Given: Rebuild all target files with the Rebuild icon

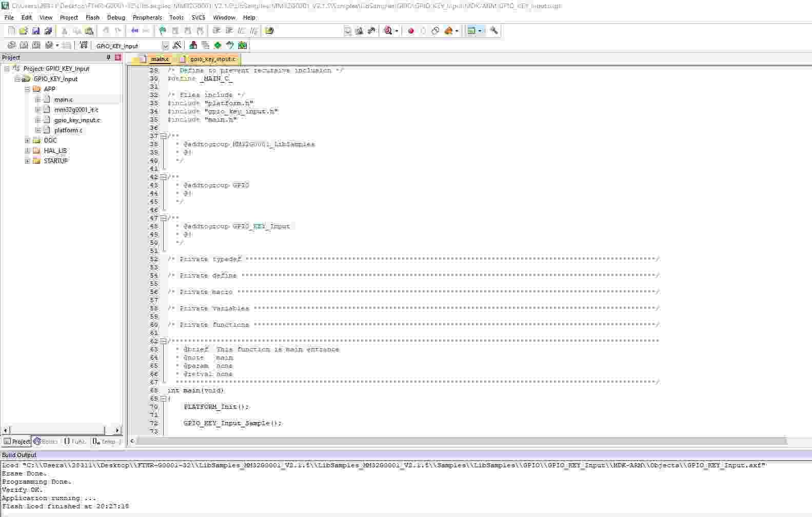Looking at the screenshot, I should click(x=36, y=45).
